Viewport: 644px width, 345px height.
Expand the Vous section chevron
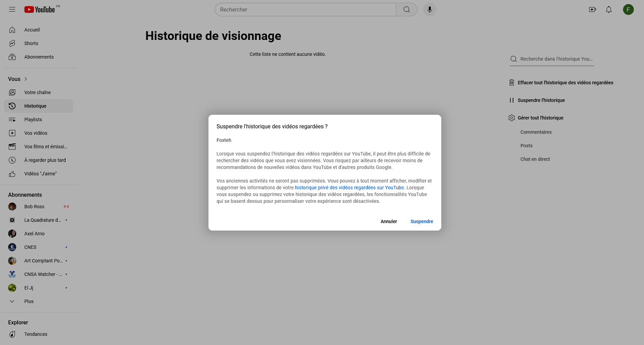click(x=26, y=79)
